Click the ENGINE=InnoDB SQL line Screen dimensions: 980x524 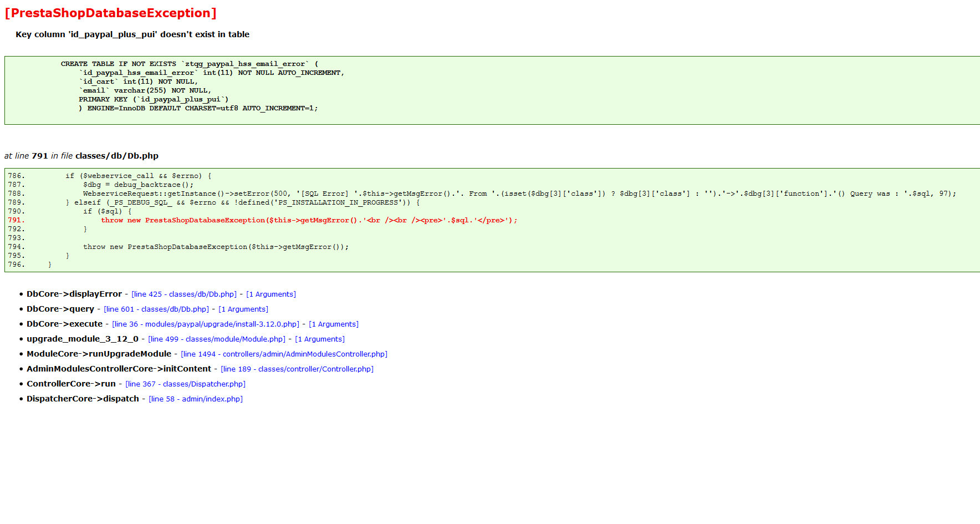[198, 108]
